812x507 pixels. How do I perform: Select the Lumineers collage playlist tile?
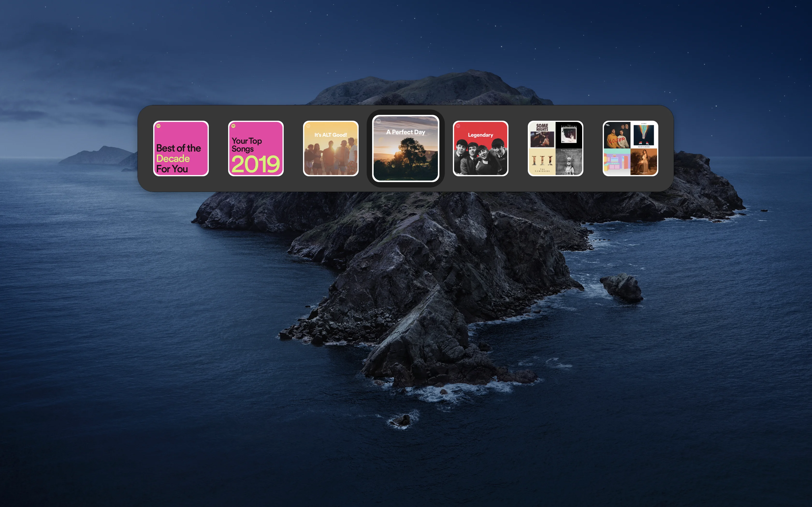(x=555, y=148)
